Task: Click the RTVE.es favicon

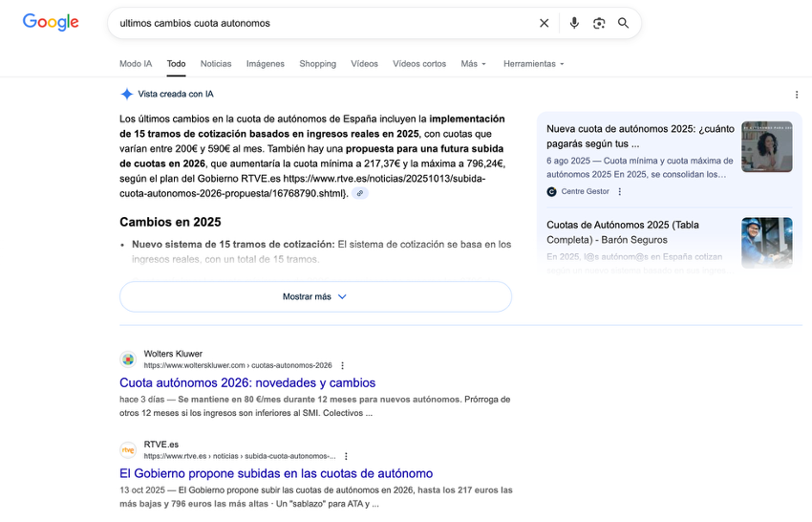Action: pos(128,450)
